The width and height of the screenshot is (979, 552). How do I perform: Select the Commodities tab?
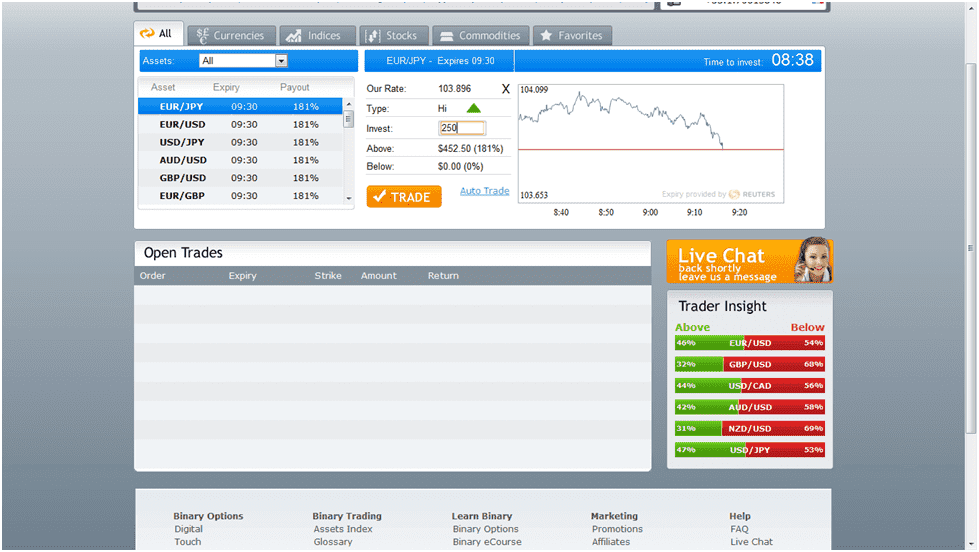(x=481, y=36)
